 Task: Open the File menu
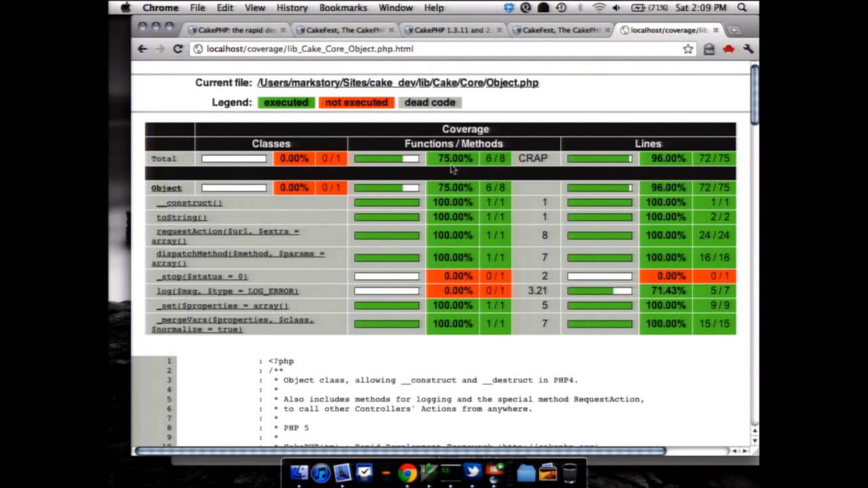pyautogui.click(x=197, y=7)
